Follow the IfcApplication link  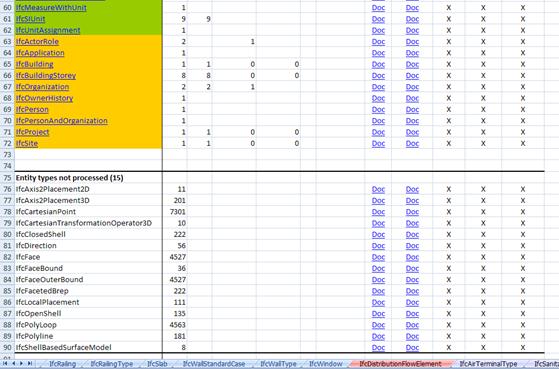coord(40,53)
